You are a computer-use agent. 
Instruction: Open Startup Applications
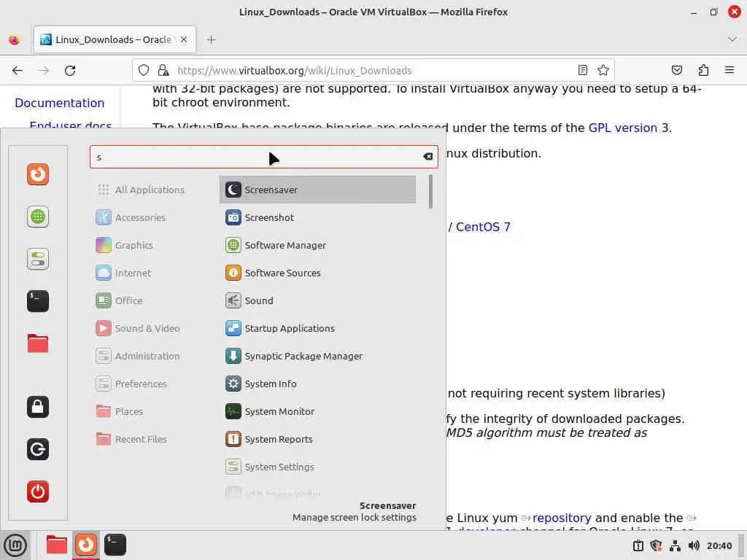pyautogui.click(x=317, y=328)
